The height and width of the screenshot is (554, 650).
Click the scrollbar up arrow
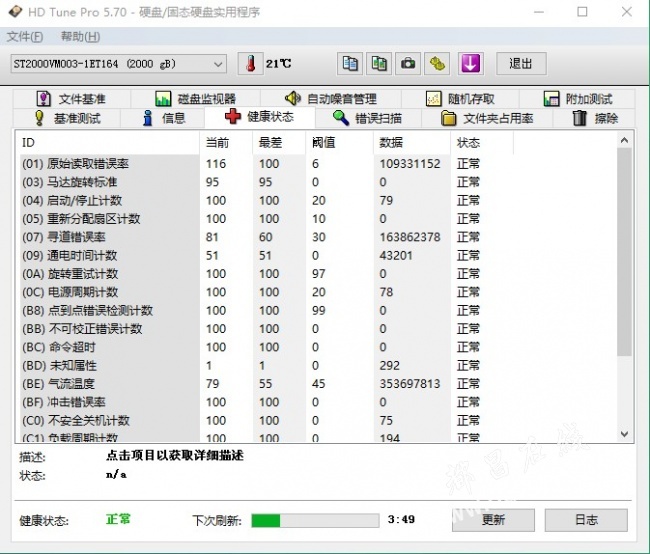click(624, 141)
